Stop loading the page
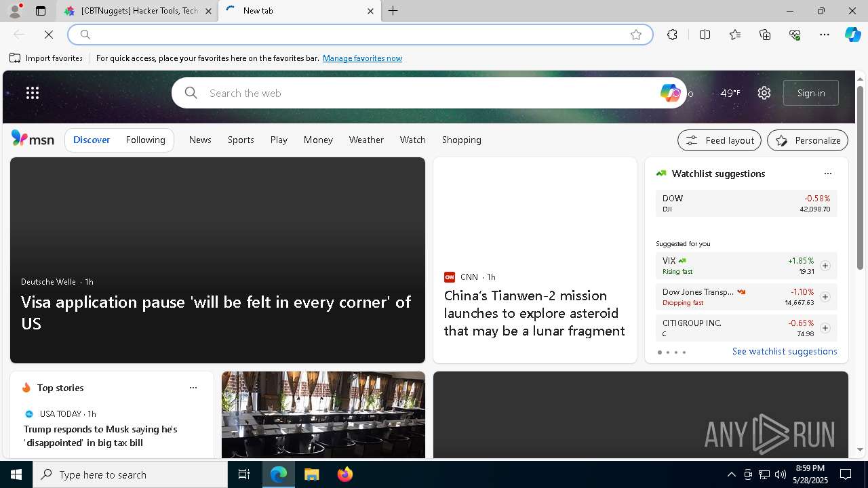The height and width of the screenshot is (488, 868). (x=49, y=35)
